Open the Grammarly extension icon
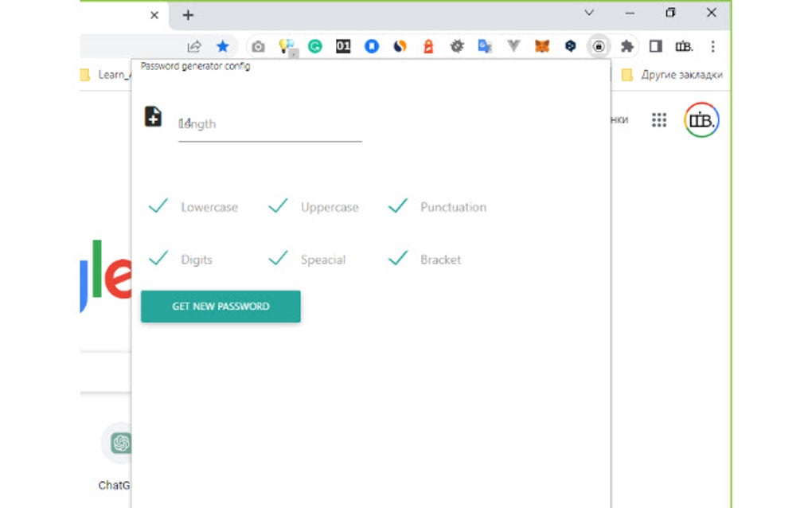Viewport: 812px width, 508px height. click(314, 46)
